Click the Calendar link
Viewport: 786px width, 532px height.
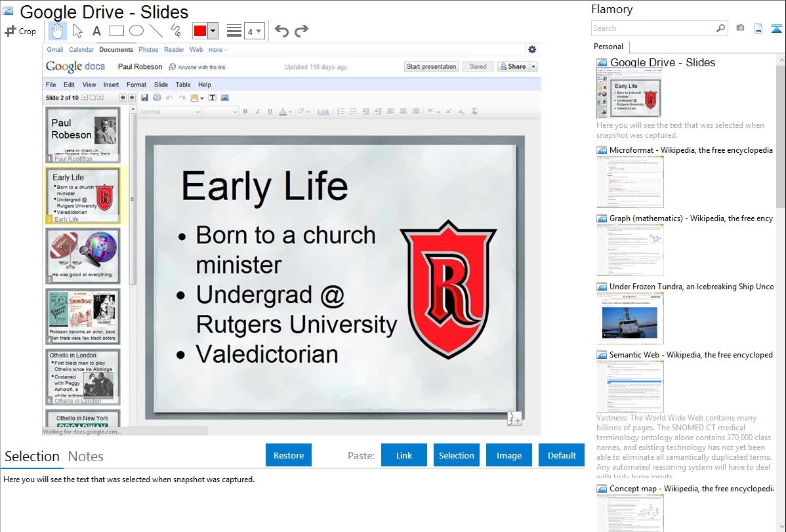[x=81, y=50]
